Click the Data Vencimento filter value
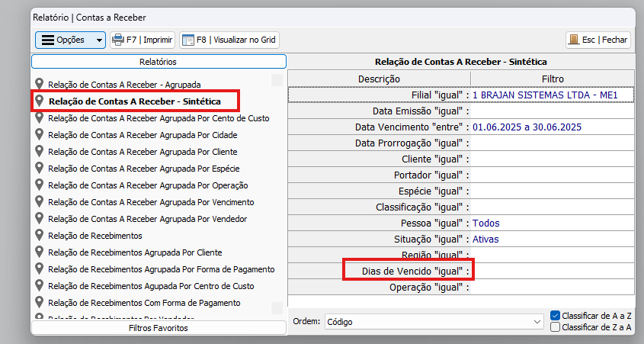 coord(527,127)
